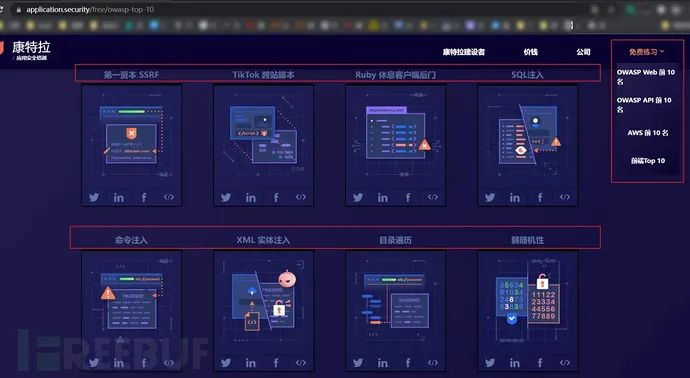Open embed code for XML 实体注入 card
The width and height of the screenshot is (690, 378).
[x=301, y=363]
